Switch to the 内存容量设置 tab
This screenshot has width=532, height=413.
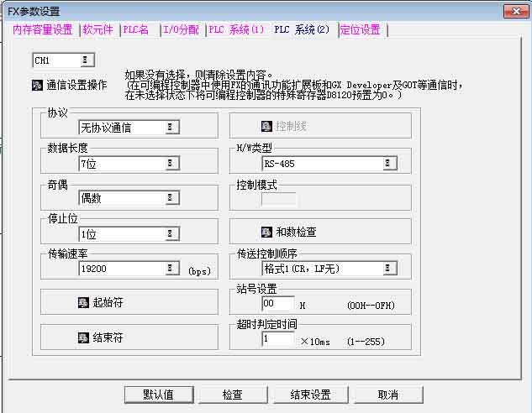click(43, 29)
